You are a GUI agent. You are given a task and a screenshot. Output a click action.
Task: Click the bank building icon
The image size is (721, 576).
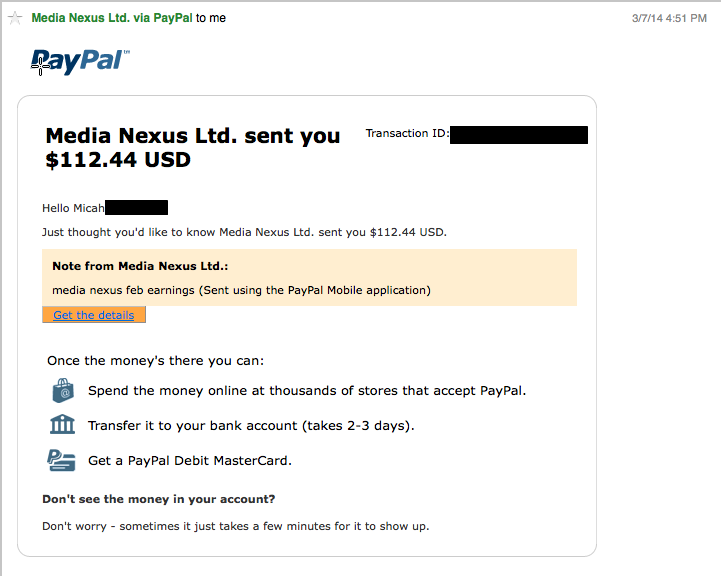point(62,424)
